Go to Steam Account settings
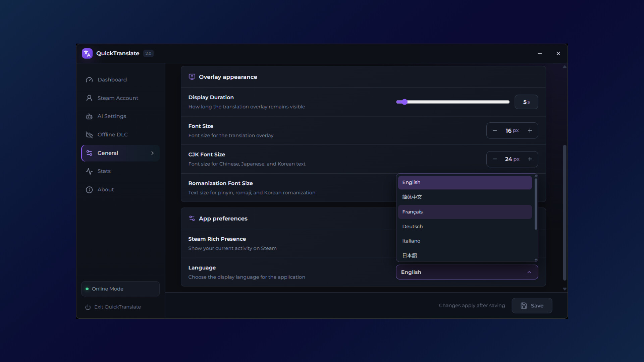The height and width of the screenshot is (362, 644). [120, 98]
